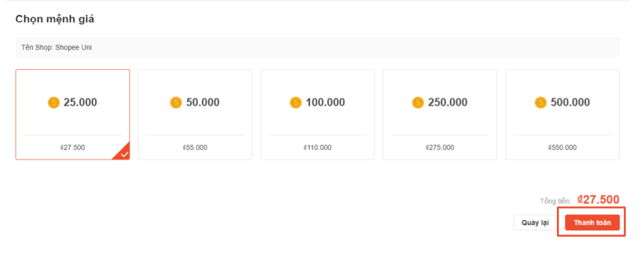
Task: Click the Quay lại back button
Action: (x=535, y=223)
